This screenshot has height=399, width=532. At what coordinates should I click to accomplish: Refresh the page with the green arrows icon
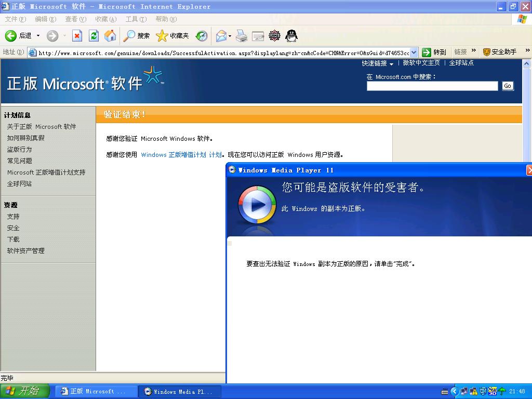[94, 36]
